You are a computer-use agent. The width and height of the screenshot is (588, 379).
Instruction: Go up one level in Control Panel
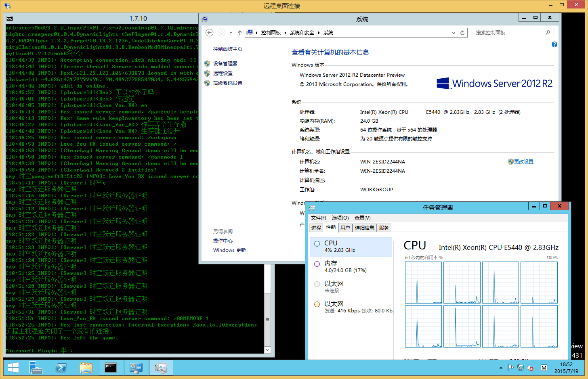[239, 33]
